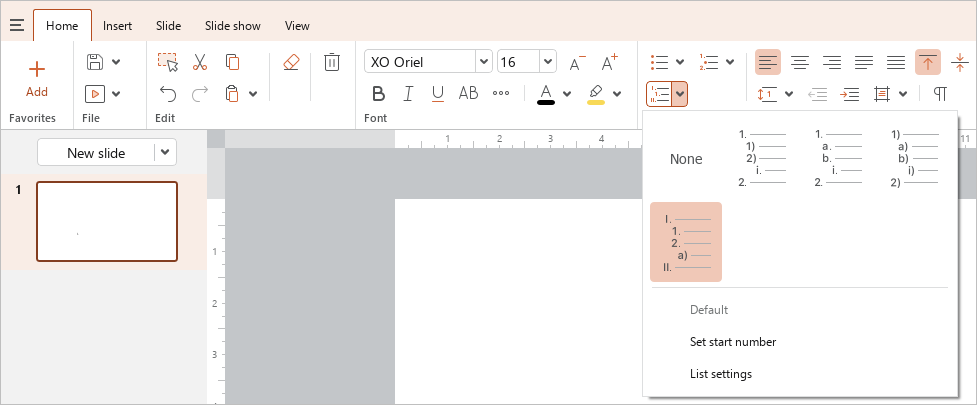
Task: Click the decrease indent icon
Action: 817,94
